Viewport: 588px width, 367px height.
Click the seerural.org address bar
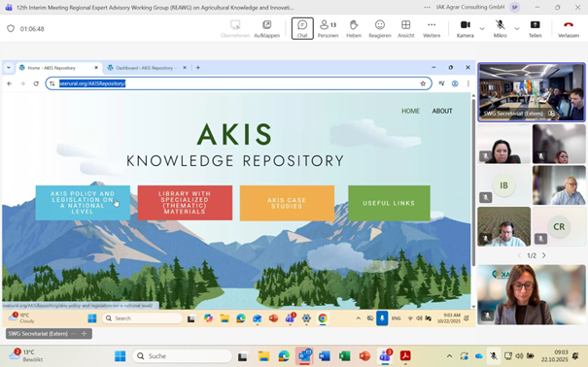(238, 83)
